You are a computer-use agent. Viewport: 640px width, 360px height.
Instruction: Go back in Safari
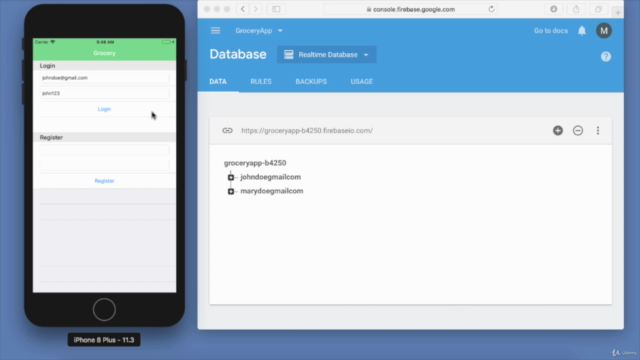(242, 9)
